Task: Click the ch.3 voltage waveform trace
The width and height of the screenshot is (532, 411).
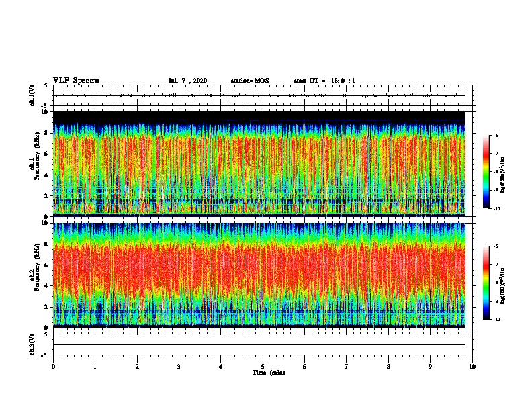Action: point(259,345)
